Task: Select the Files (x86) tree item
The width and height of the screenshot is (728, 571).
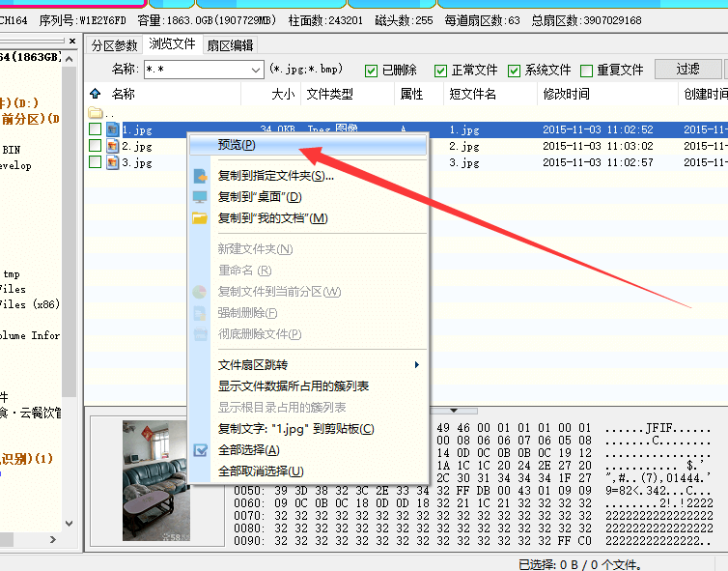Action: click(30, 304)
